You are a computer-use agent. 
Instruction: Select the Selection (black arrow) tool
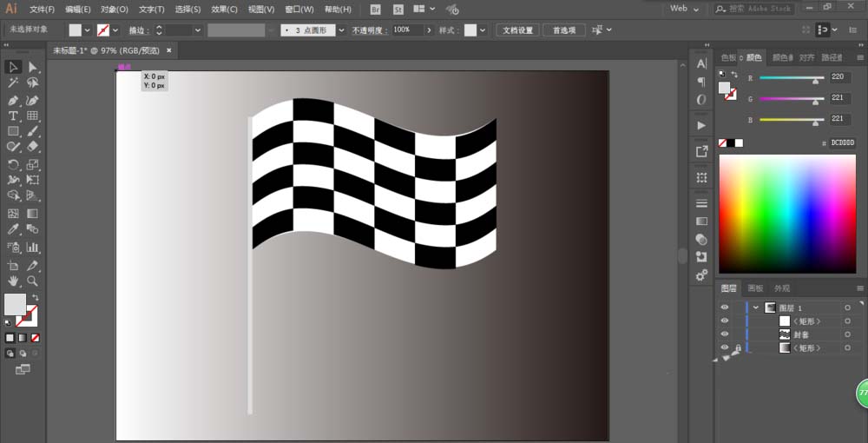click(x=13, y=67)
